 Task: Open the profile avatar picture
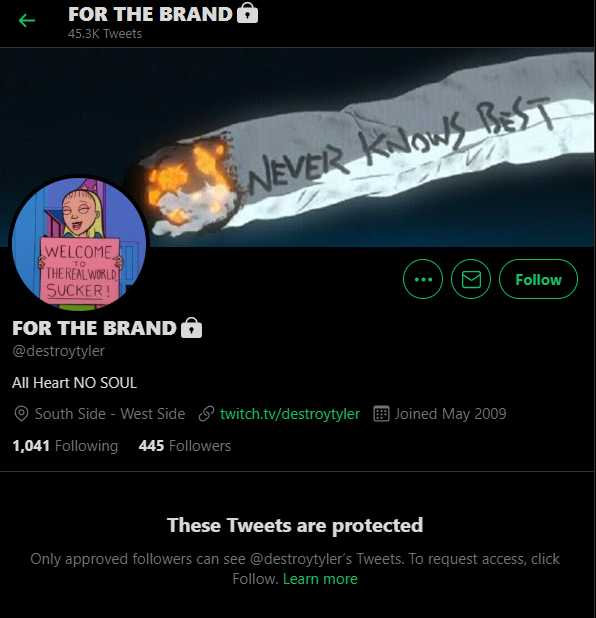79,243
